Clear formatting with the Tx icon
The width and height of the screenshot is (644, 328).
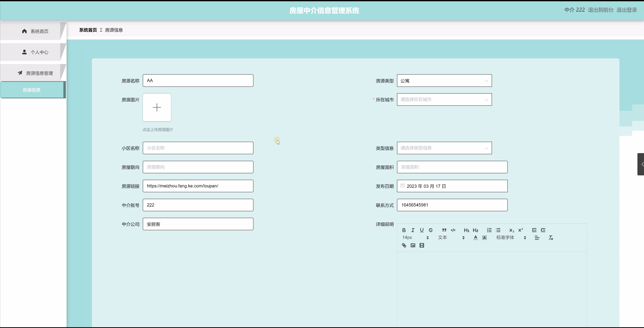551,238
